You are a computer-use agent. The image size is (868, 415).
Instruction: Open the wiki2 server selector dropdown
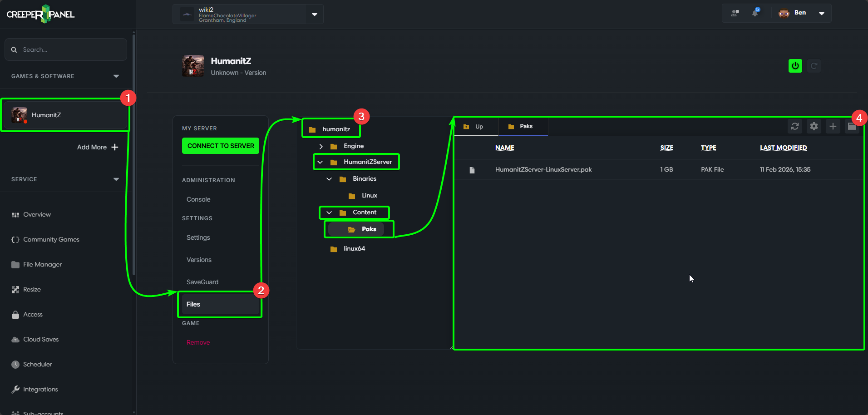pos(314,14)
